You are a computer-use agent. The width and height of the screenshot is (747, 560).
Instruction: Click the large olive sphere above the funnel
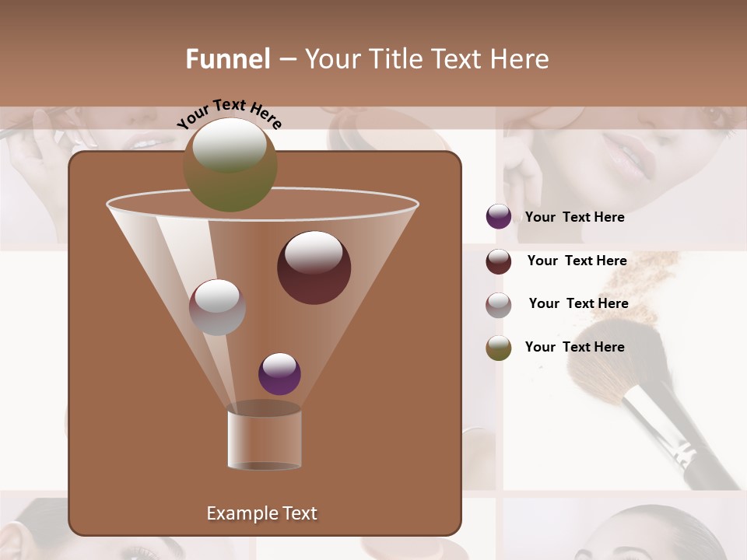coord(230,165)
